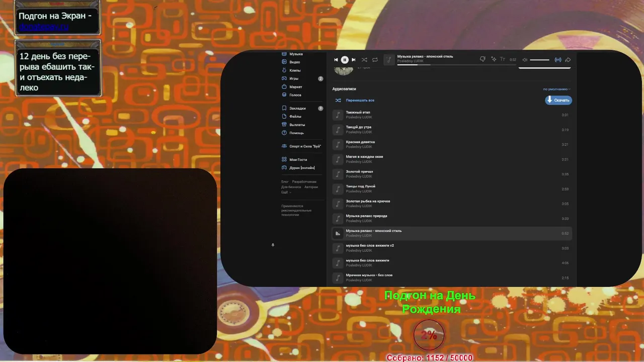This screenshot has width=644, height=362.
Task: Open the Мои Гости app
Action: [x=298, y=159]
